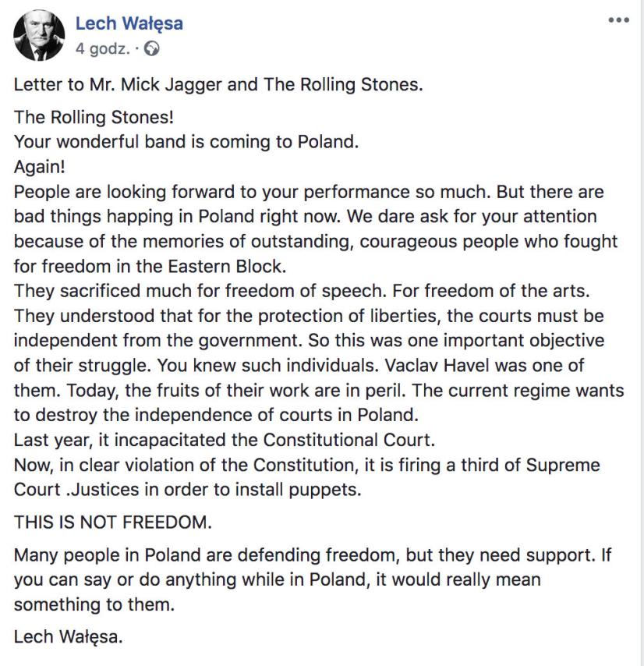The image size is (644, 666).
Task: Click the 'Letter to Mr. Mick Jagger' heading line
Action: (218, 84)
